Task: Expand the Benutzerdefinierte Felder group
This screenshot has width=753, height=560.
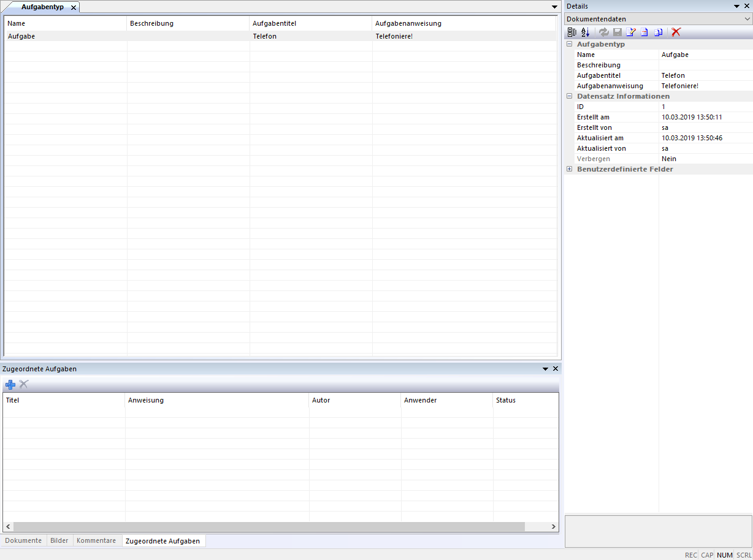Action: 569,169
